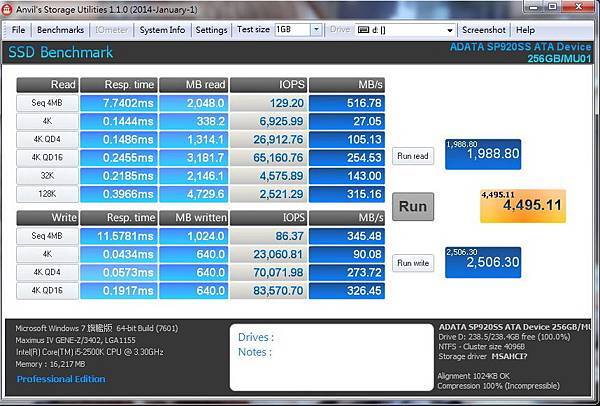The image size is (600, 406).
Task: Click the Read 4K QD16 test button
Action: click(x=47, y=158)
